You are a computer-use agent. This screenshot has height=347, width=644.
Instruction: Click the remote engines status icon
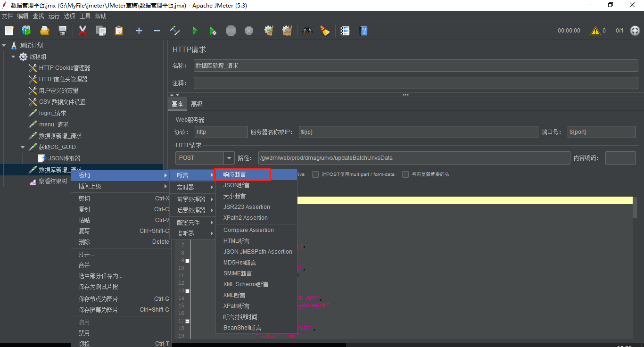[x=635, y=31]
